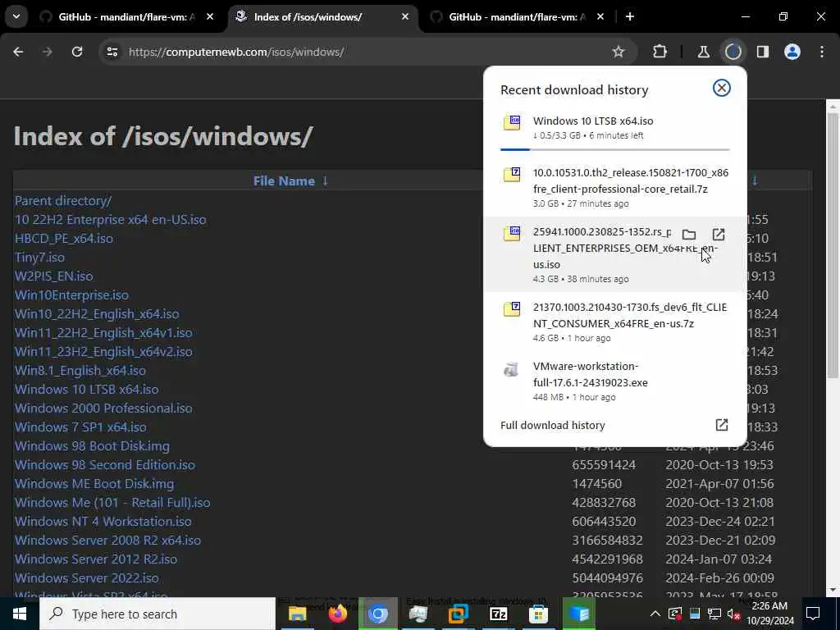The width and height of the screenshot is (840, 630).
Task: Download Win8.1_English_x64.iso
Action: click(x=80, y=370)
